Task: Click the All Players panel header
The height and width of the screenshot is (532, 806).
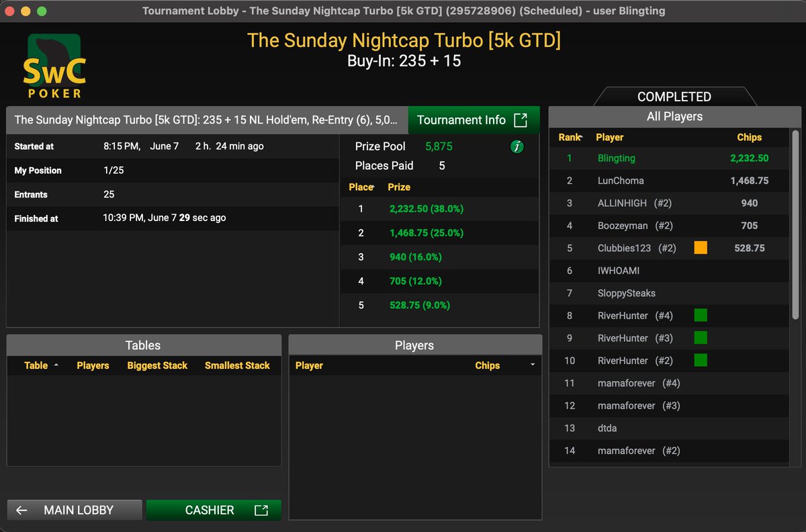Action: click(674, 116)
